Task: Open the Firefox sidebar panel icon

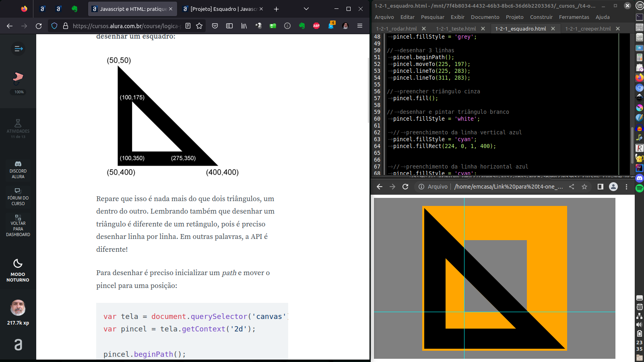Action: tap(229, 26)
